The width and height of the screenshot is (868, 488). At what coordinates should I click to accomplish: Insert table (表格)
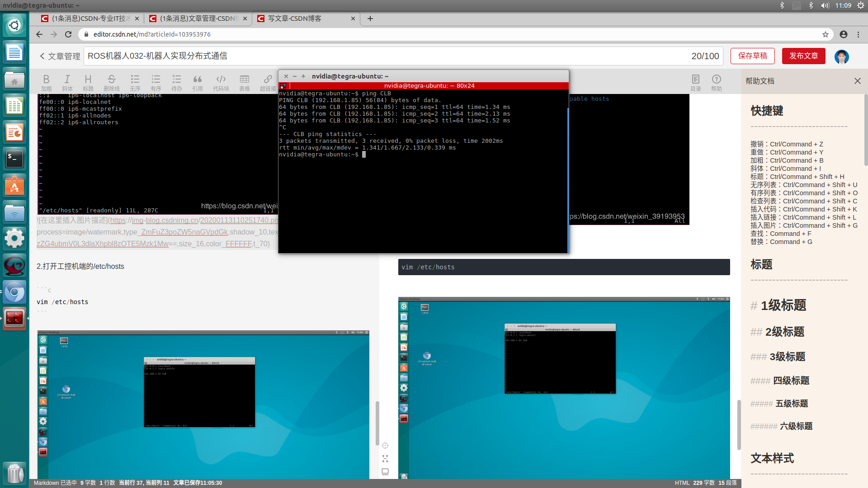pyautogui.click(x=244, y=83)
